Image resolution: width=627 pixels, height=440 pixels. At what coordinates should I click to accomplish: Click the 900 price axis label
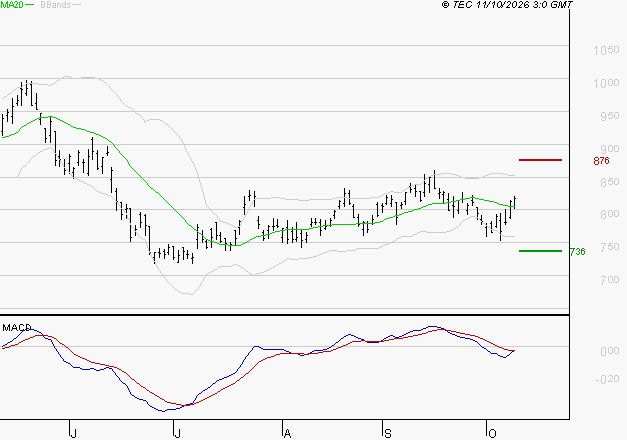point(610,149)
